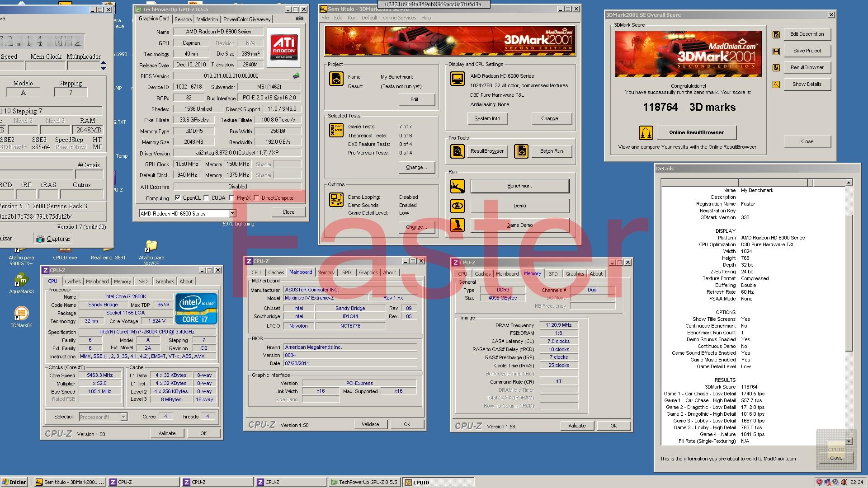This screenshot has height=488, width=868.
Task: Click the ResultBrowser magnifier icon in Pro Tools
Action: (458, 151)
